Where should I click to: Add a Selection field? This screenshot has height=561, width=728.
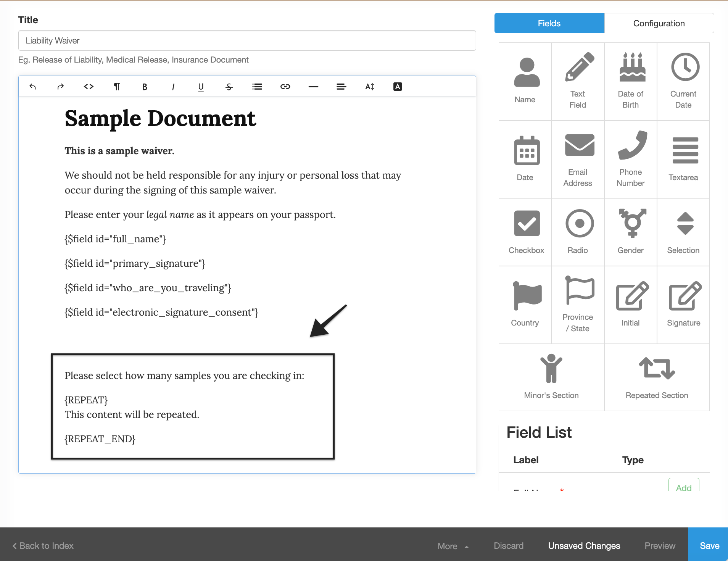coord(683,232)
